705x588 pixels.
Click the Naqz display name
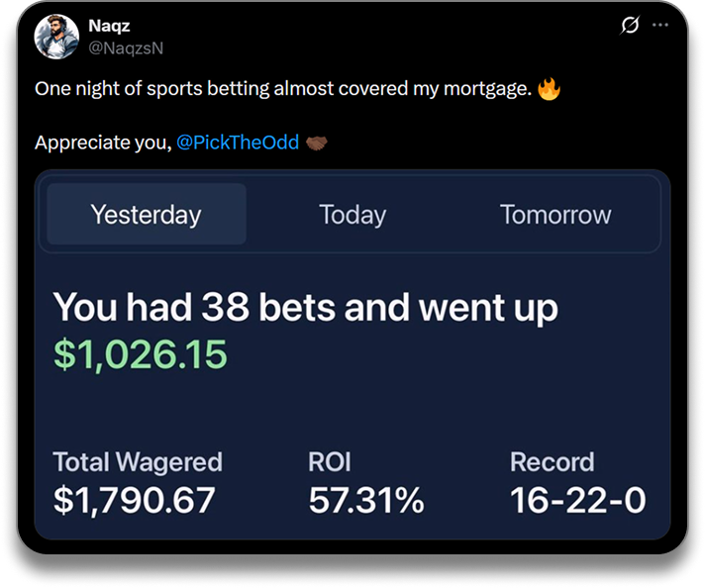tap(109, 25)
